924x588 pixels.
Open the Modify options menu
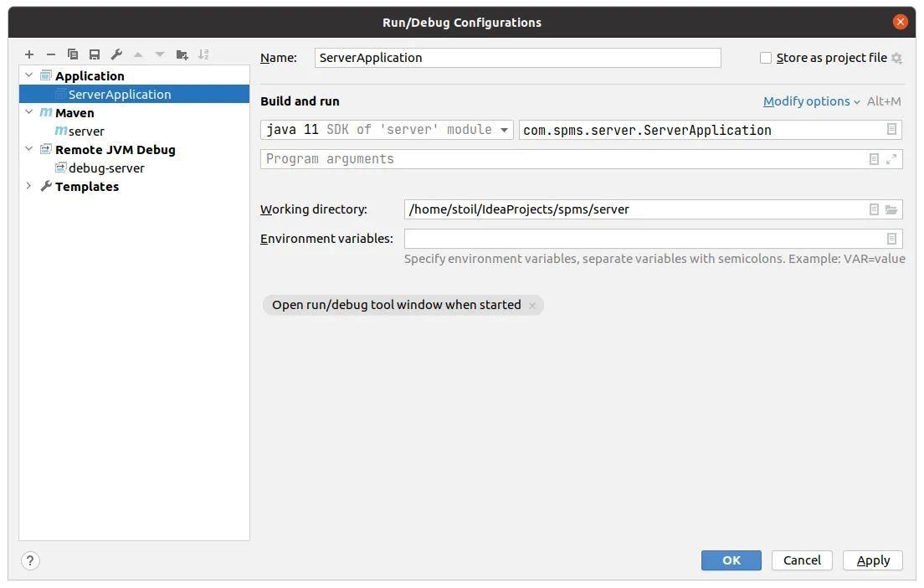tap(811, 101)
